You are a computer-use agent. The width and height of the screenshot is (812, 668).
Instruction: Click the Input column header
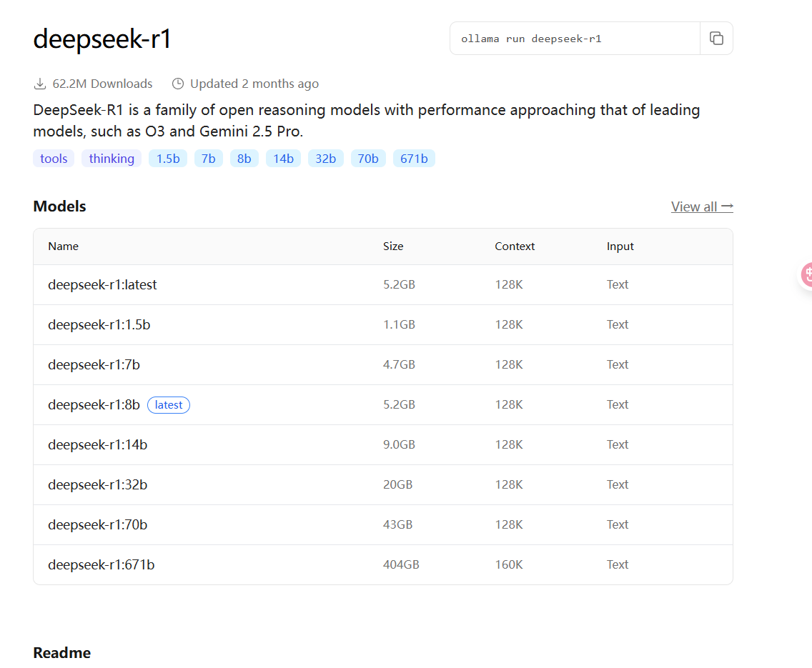620,246
